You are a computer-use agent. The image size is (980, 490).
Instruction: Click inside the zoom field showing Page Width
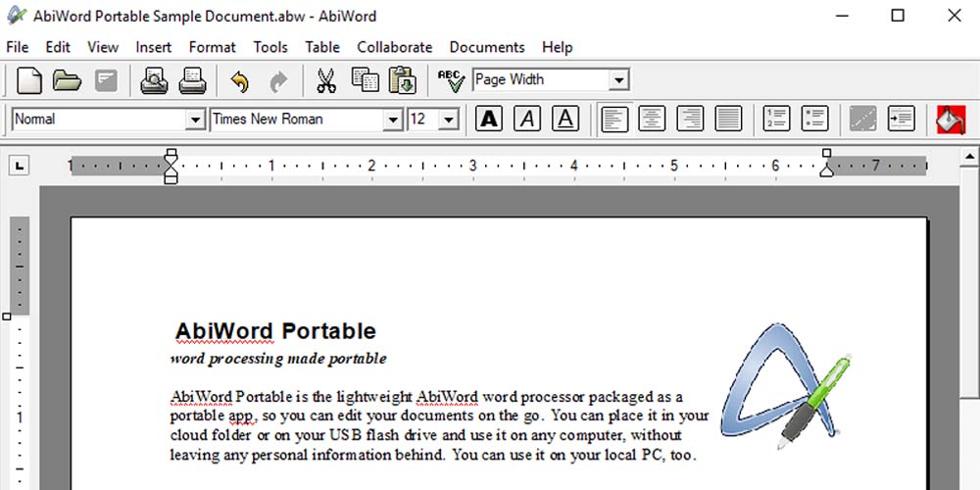[541, 80]
